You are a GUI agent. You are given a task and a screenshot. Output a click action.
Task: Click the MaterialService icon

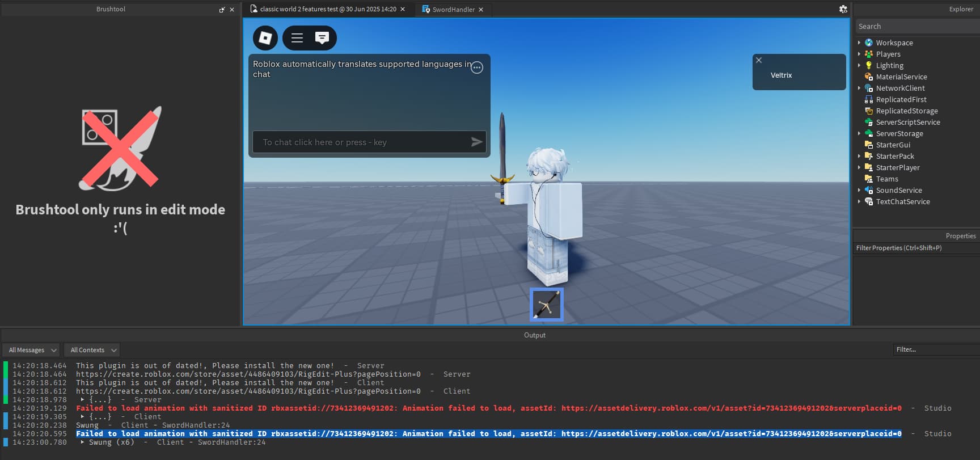pyautogui.click(x=869, y=77)
